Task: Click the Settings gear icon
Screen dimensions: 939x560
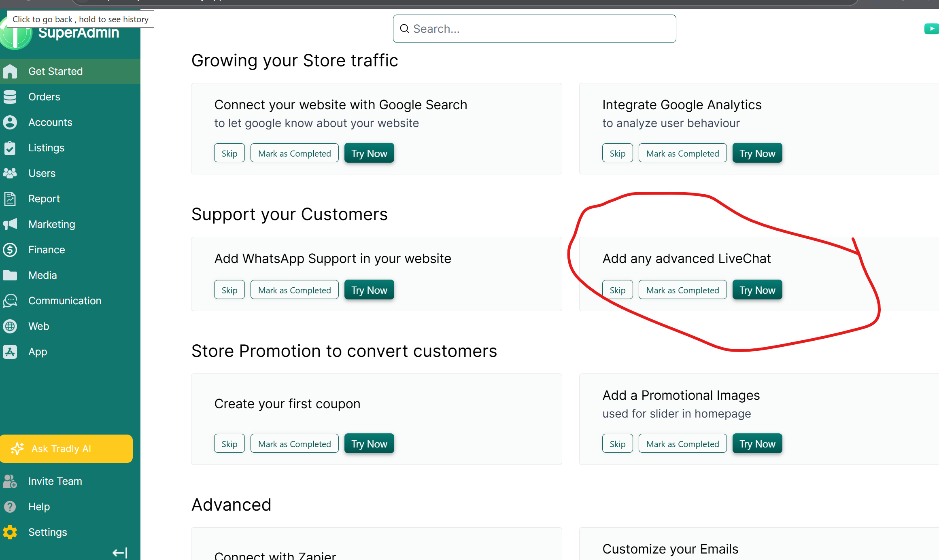Action: (10, 532)
